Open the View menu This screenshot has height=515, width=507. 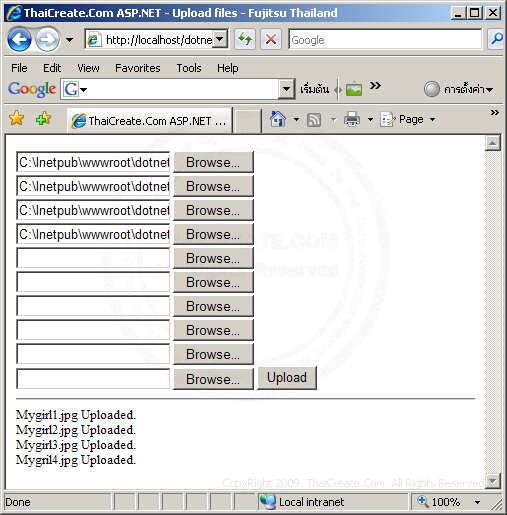click(x=88, y=68)
